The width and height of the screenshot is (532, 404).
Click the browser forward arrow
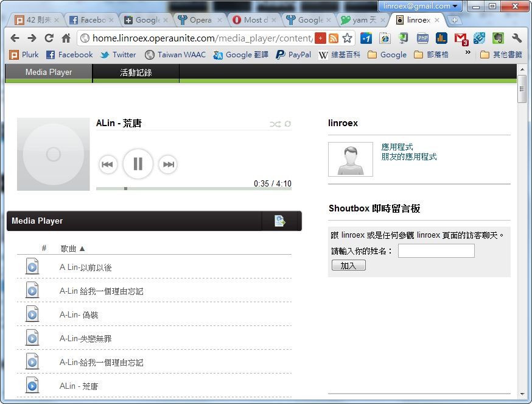(x=32, y=38)
